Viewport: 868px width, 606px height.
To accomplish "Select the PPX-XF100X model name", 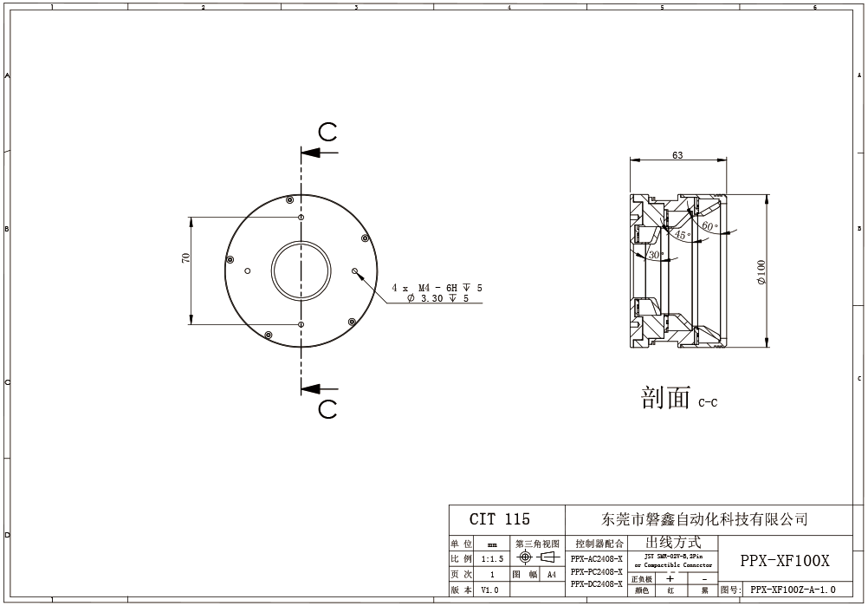I will (784, 561).
